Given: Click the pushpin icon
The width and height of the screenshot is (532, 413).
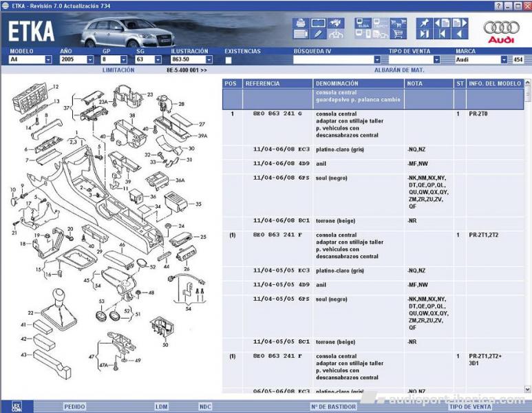Looking at the screenshot, I should 425,23.
